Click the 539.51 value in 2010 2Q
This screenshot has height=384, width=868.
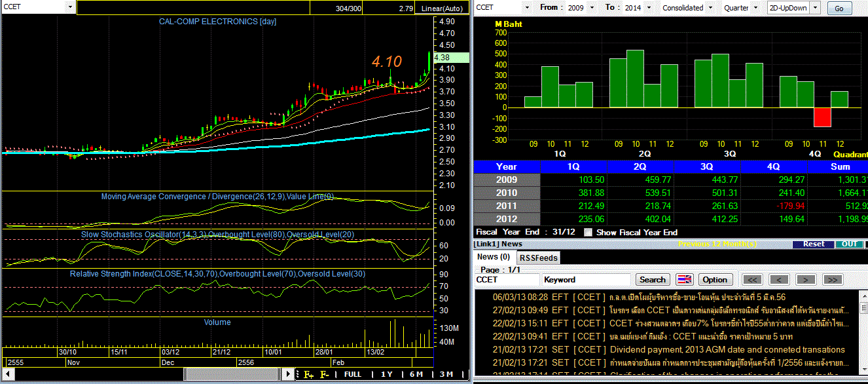tap(657, 193)
